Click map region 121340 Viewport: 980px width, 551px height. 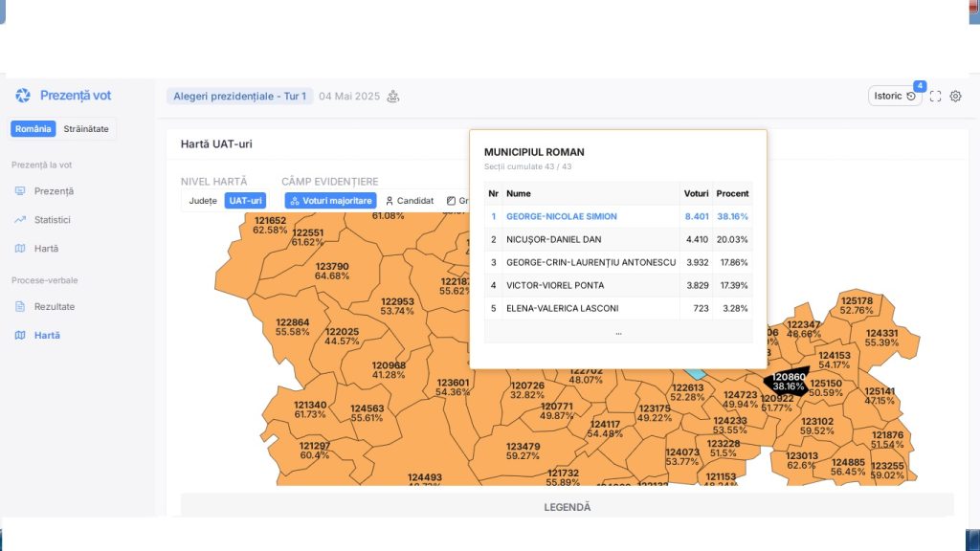310,409
